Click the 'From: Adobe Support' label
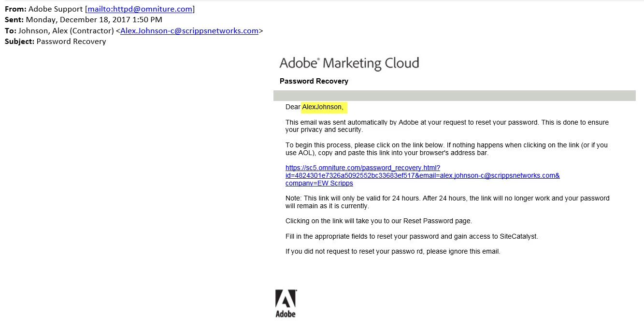The image size is (644, 329). click(44, 9)
